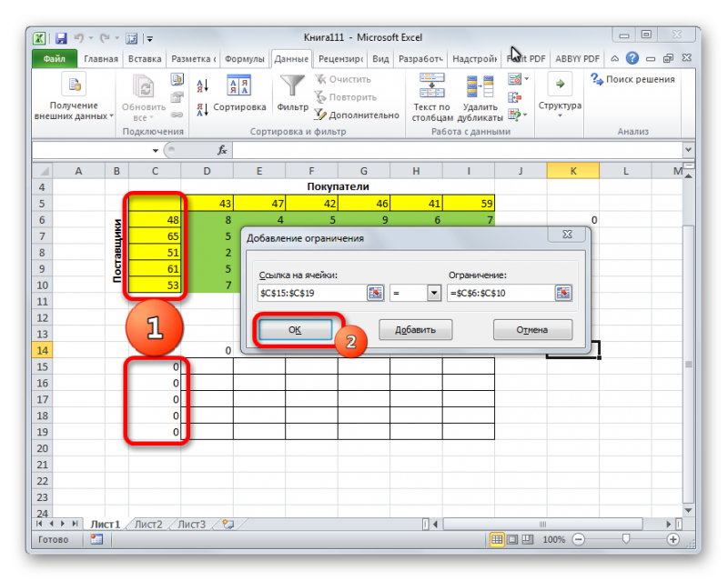Open the ABBYY PDF tab

577,59
